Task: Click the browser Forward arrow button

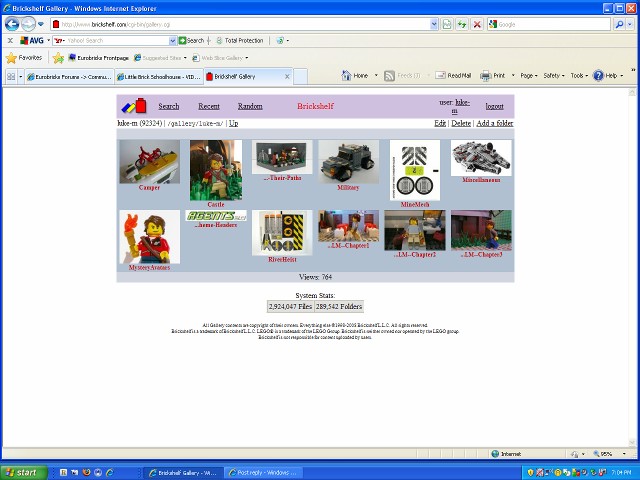Action: [x=28, y=24]
